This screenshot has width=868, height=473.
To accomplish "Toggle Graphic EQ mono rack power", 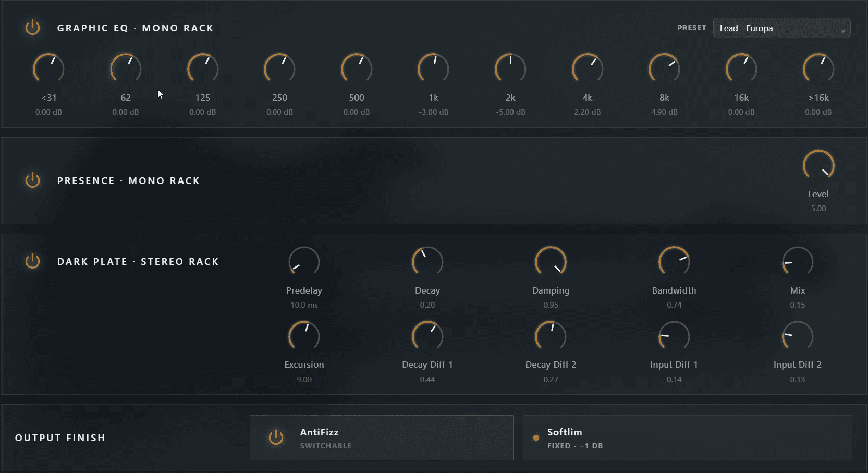I will pos(32,27).
